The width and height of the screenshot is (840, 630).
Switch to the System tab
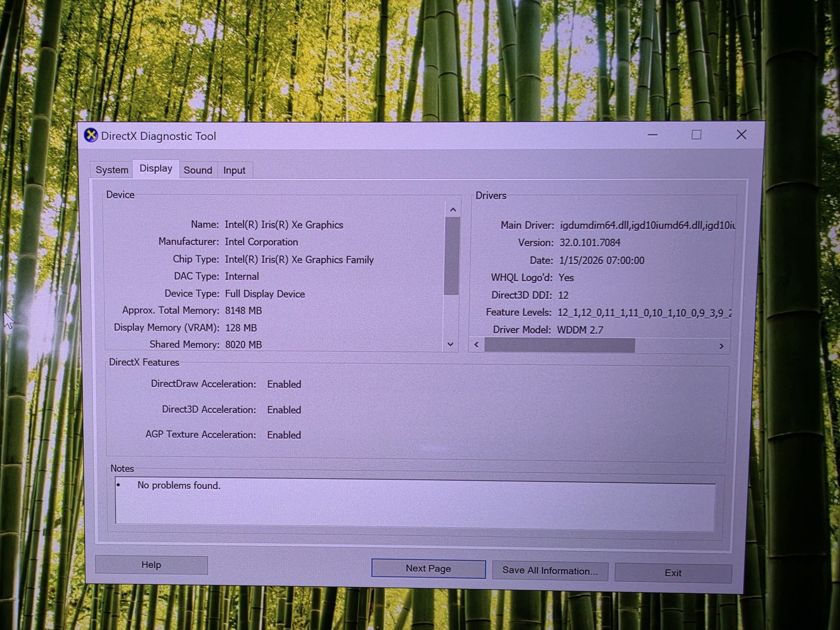(x=112, y=170)
